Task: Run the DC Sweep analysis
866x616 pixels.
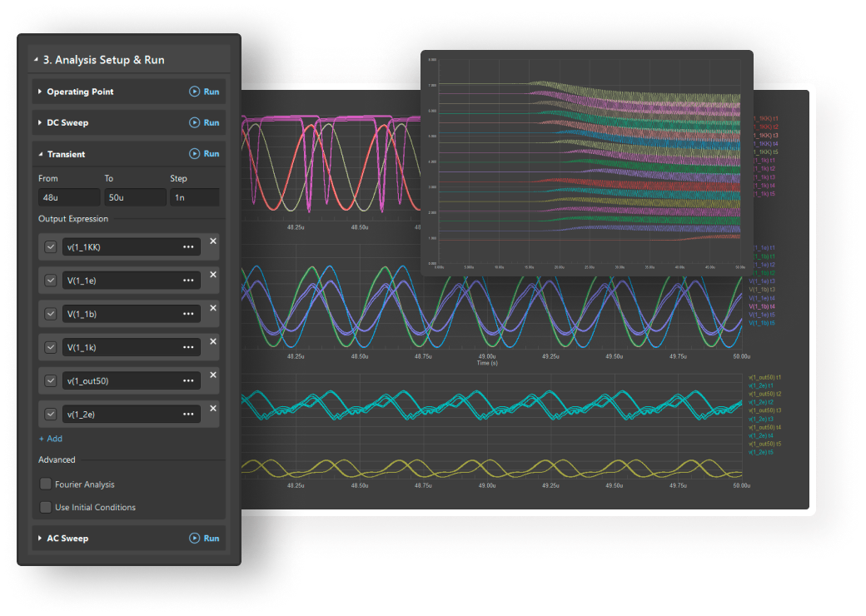Action: pyautogui.click(x=205, y=122)
